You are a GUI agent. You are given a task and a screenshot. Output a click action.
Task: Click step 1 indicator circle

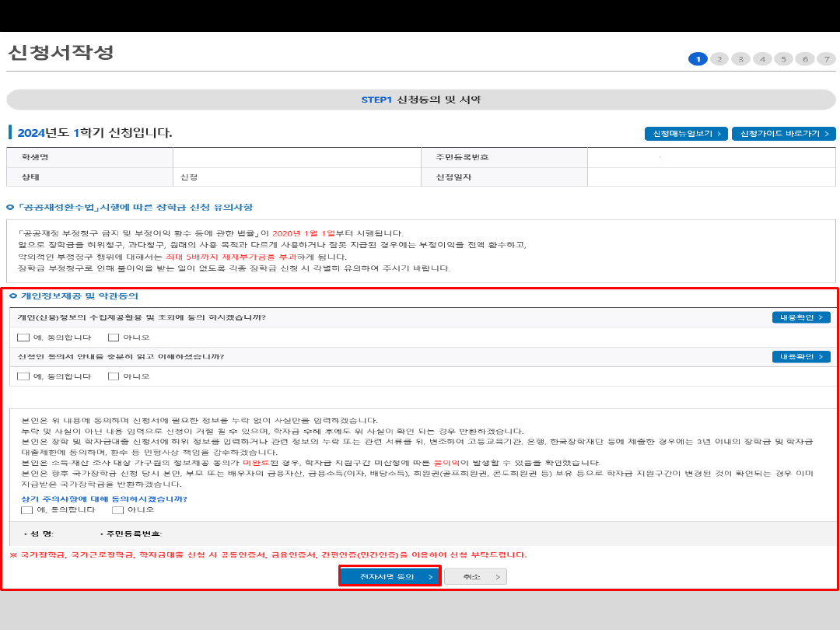[698, 59]
